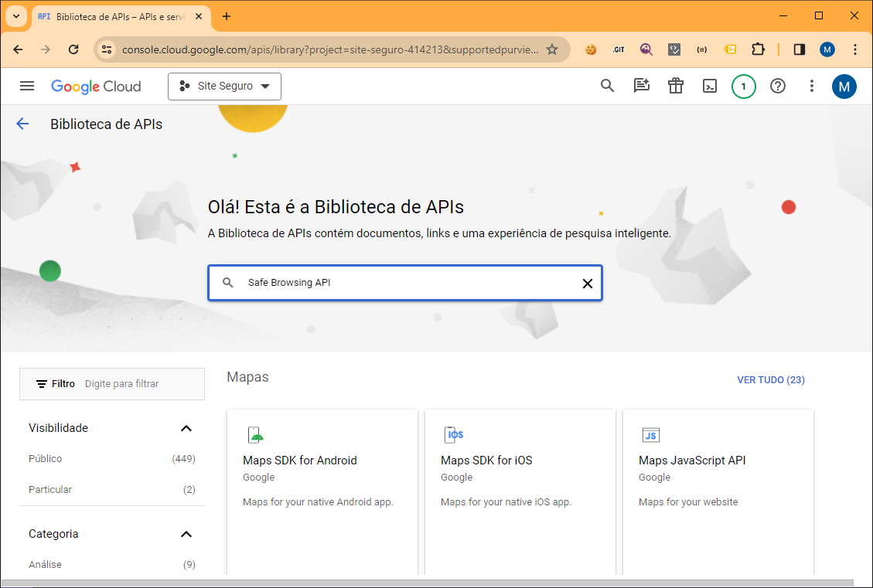The image size is (873, 588).
Task: Clear the search text with the X icon
Action: click(x=587, y=284)
